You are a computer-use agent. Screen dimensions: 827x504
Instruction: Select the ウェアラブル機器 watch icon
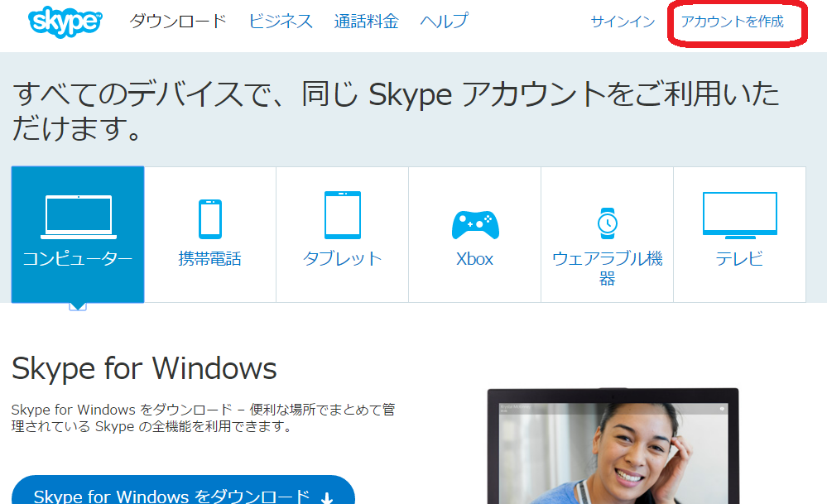point(608,223)
